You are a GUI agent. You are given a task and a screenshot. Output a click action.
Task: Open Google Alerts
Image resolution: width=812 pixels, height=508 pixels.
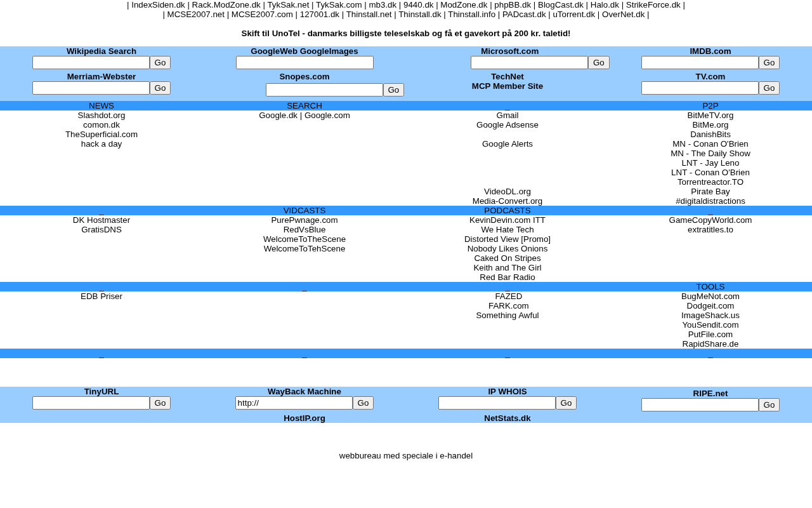pos(507,144)
